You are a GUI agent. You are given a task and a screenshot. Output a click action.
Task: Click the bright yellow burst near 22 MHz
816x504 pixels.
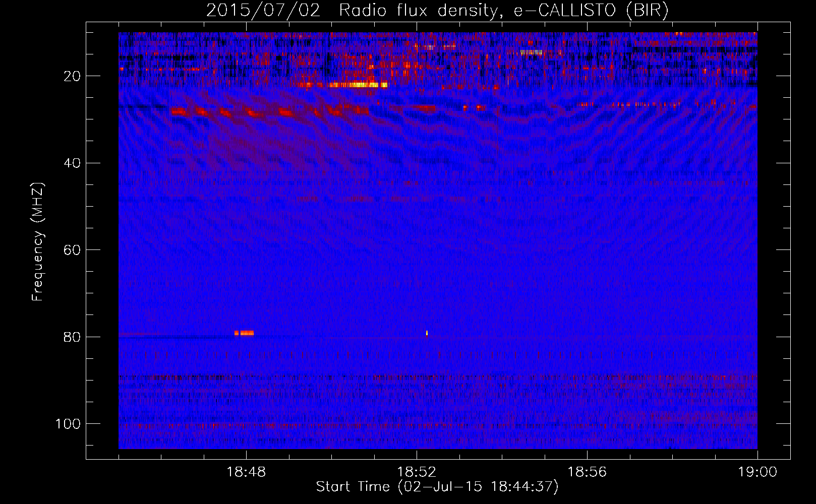click(357, 85)
